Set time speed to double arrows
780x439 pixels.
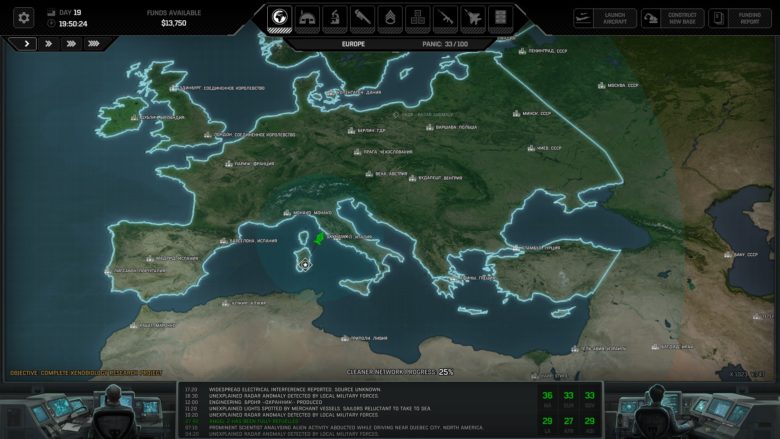[49, 44]
